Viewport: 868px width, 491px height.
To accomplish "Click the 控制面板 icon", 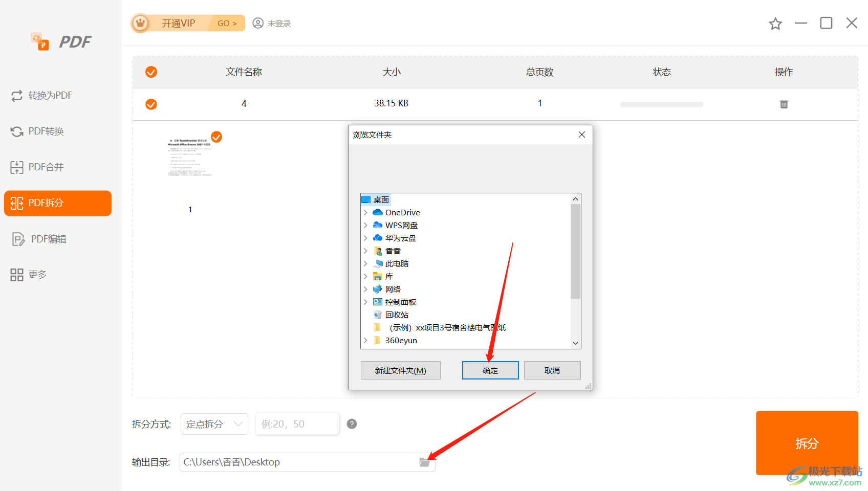I will click(x=378, y=302).
